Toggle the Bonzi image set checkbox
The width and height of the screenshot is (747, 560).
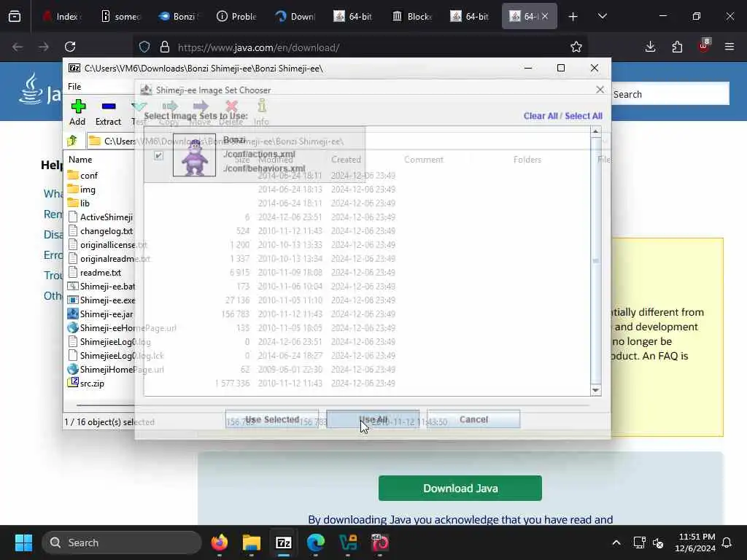point(158,156)
